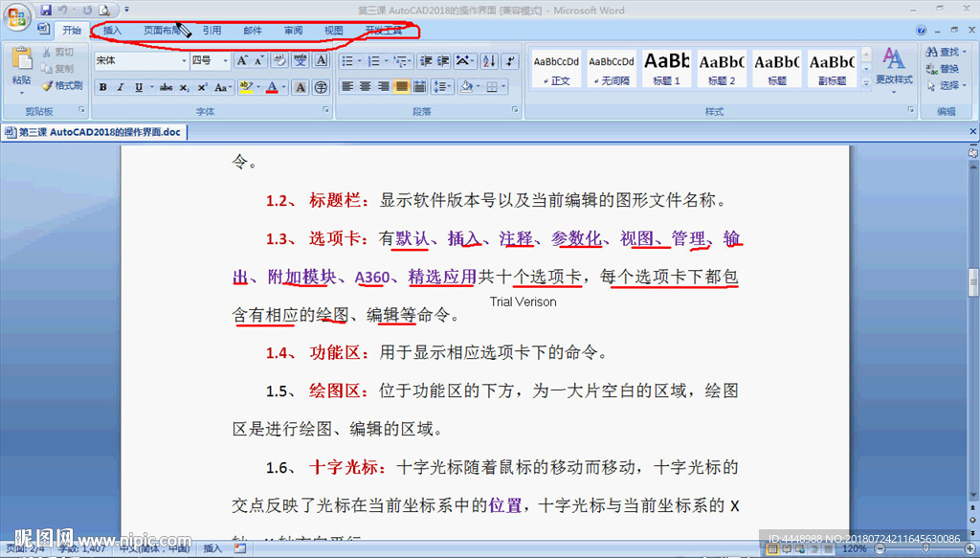Apply superscript formatting
This screenshot has width=980, height=558.
tap(202, 87)
